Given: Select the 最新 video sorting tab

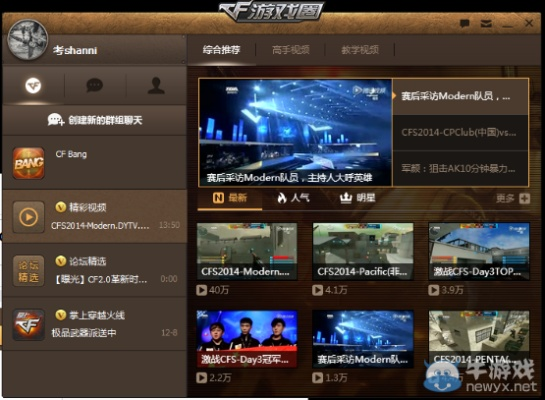Looking at the screenshot, I should pos(230,198).
